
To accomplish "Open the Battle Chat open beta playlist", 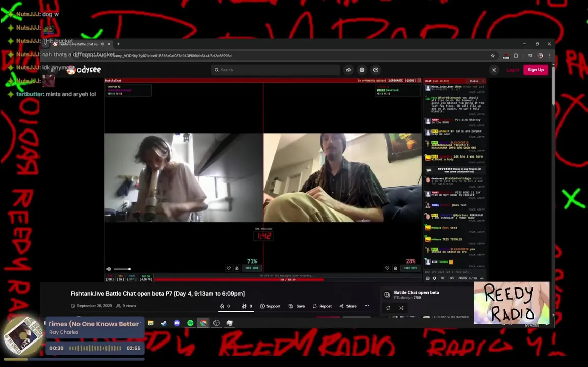I will click(x=416, y=292).
